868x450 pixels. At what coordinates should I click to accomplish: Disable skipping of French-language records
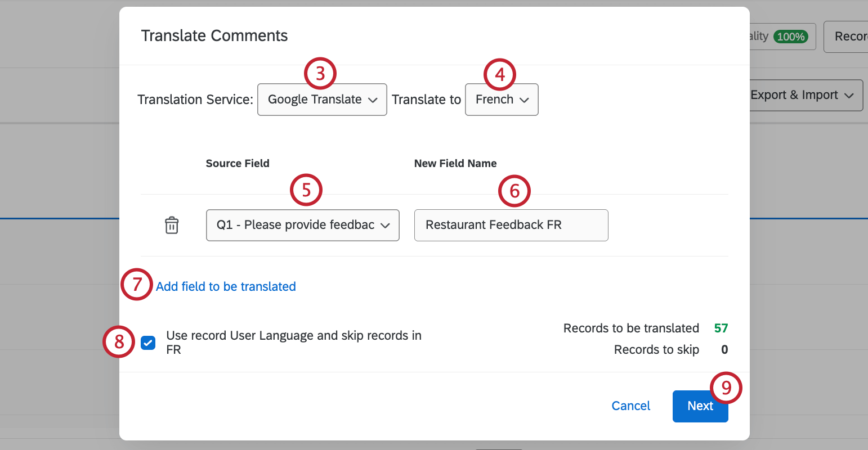coord(147,342)
